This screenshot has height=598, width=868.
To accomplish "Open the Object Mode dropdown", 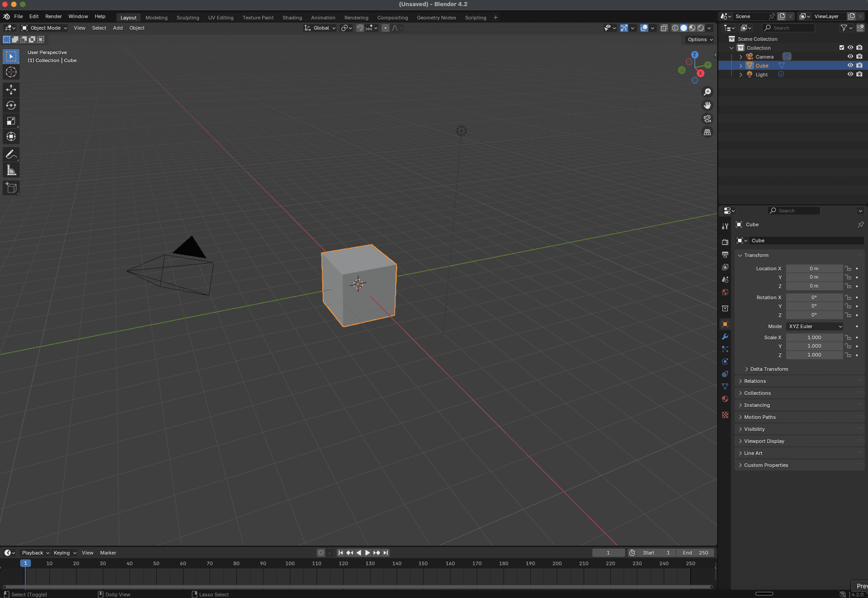I will pyautogui.click(x=44, y=28).
